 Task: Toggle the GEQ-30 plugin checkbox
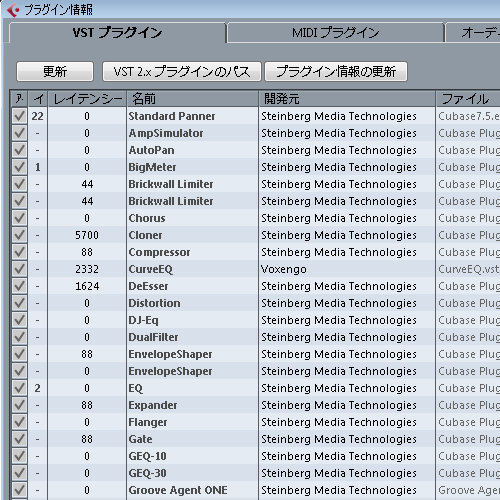point(19,473)
